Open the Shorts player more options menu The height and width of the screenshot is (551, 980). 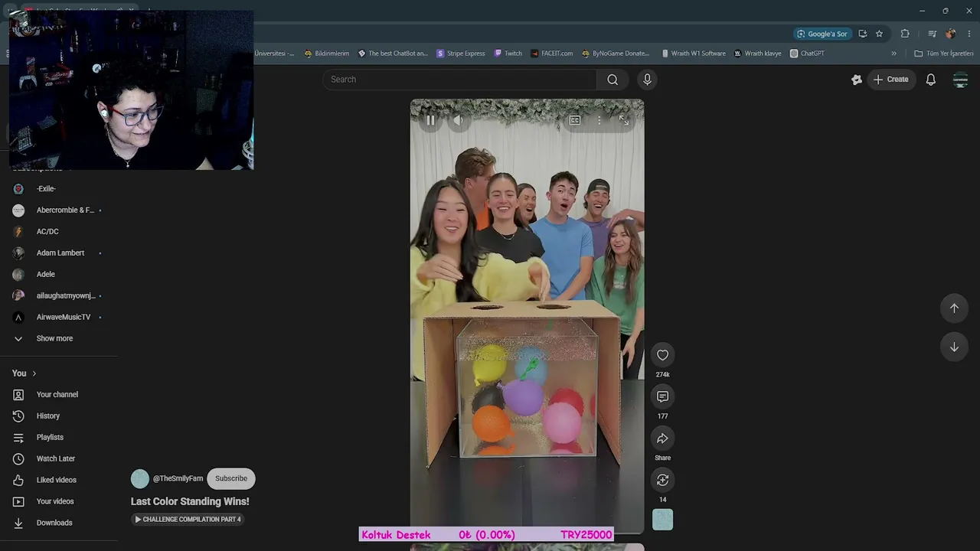coord(599,120)
